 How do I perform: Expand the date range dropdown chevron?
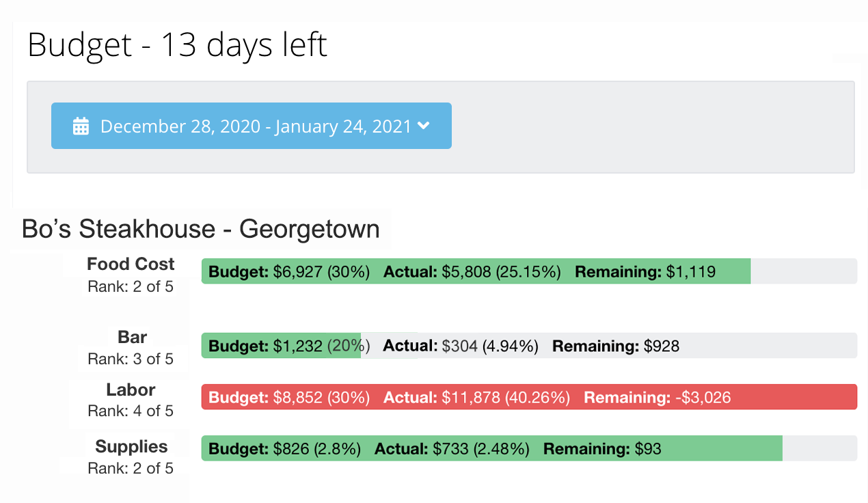424,126
